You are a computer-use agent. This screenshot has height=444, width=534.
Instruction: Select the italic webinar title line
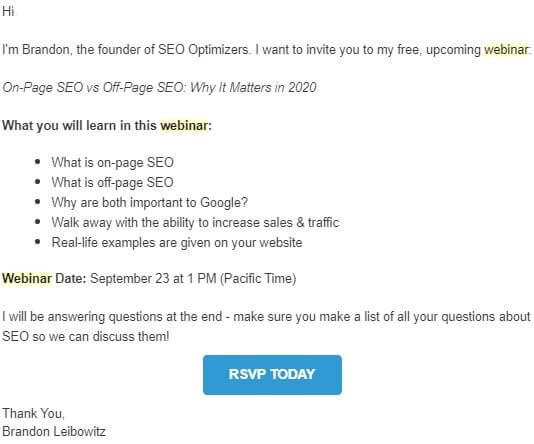pos(159,88)
